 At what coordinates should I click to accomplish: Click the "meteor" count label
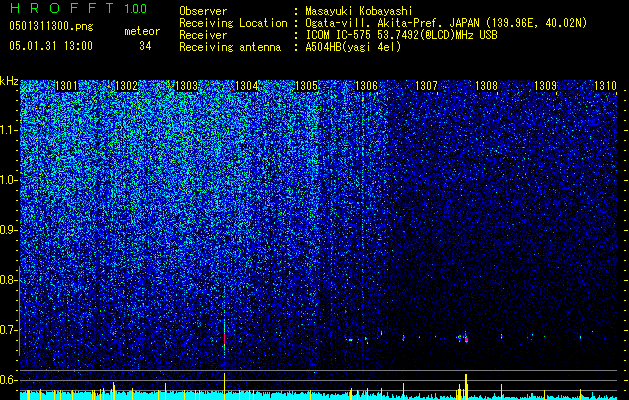[x=142, y=31]
